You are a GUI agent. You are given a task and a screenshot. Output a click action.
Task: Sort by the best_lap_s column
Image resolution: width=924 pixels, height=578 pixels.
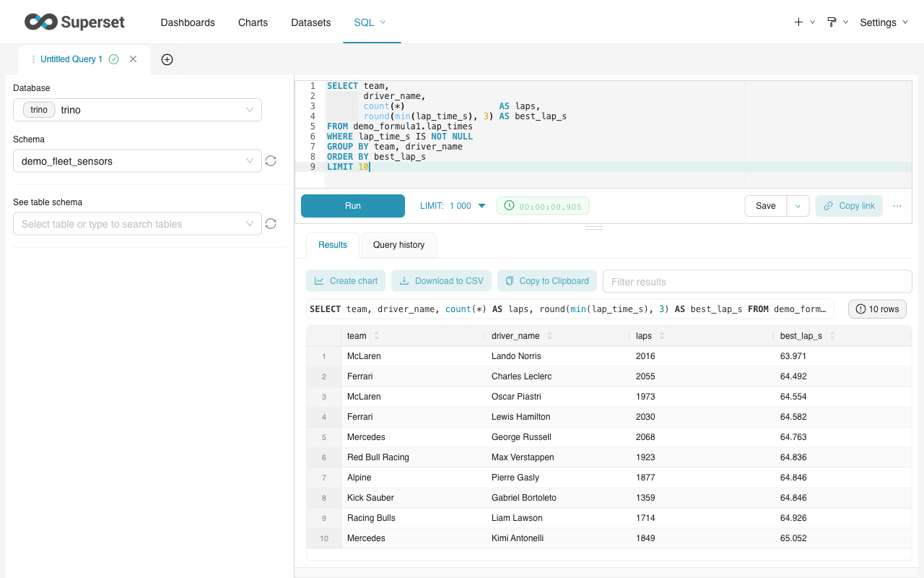tap(832, 336)
